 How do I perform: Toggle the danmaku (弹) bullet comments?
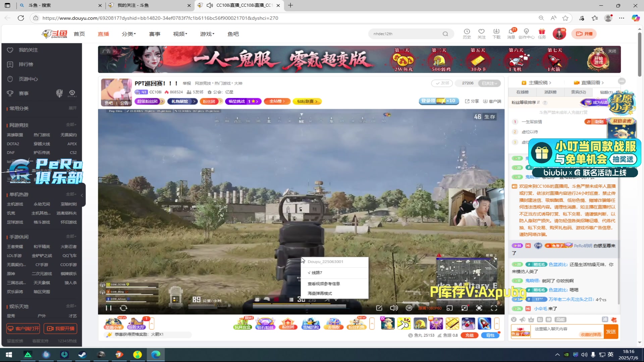pyautogui.click(x=409, y=308)
